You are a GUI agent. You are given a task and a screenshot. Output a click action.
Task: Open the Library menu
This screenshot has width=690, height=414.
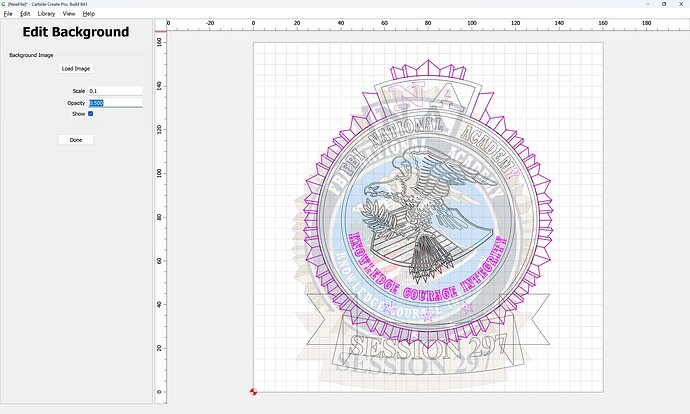point(46,14)
